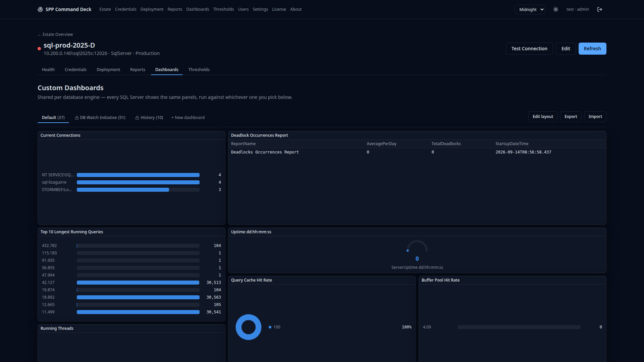This screenshot has width=644, height=362.
Task: Open Deployment in the top navigation
Action: (152, 9)
